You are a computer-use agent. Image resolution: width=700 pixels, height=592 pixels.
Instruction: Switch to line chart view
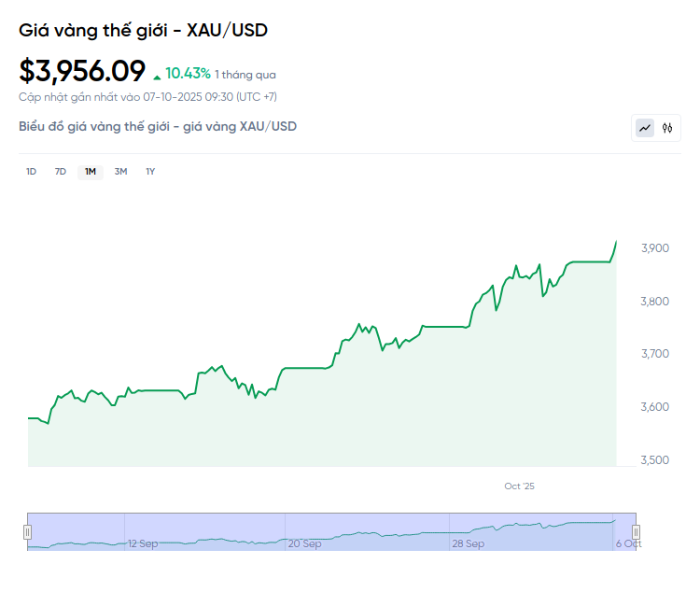pos(645,128)
